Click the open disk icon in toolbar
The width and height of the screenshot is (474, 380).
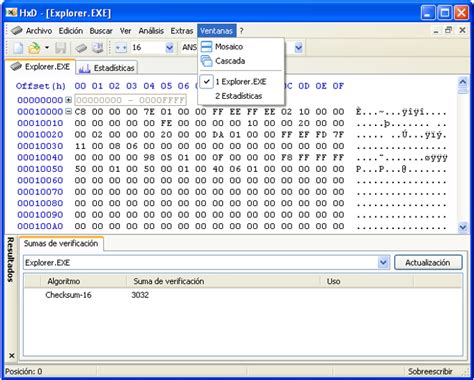point(81,48)
